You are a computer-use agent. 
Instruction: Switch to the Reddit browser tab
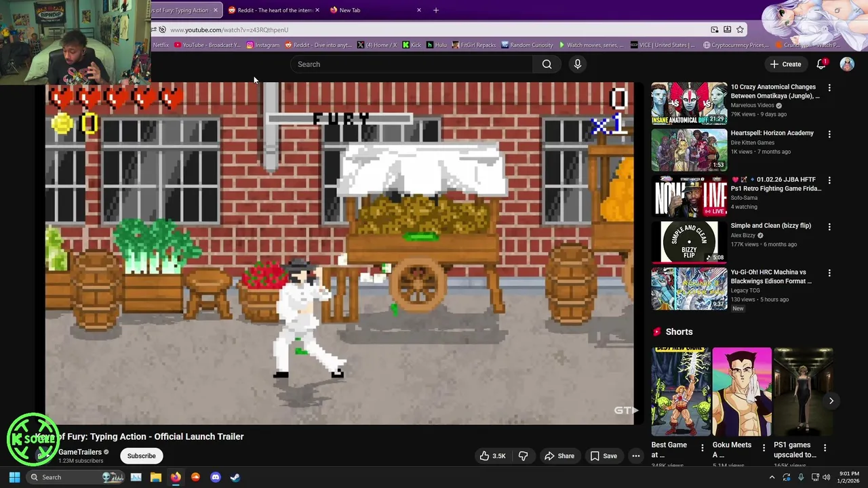[273, 10]
